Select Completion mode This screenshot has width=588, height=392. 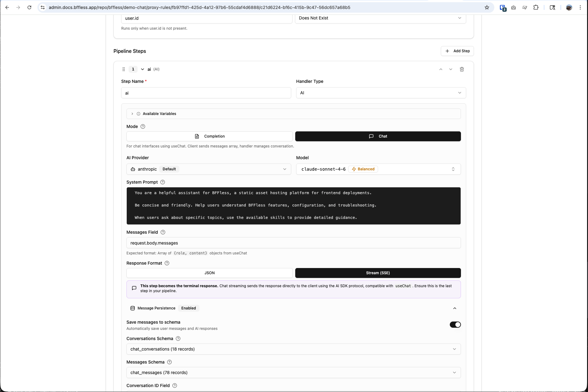click(x=209, y=136)
